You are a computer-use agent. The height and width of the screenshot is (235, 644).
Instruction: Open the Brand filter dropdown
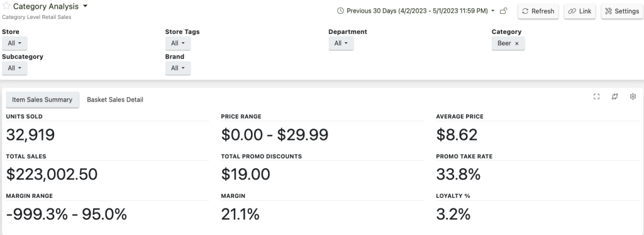click(x=178, y=68)
